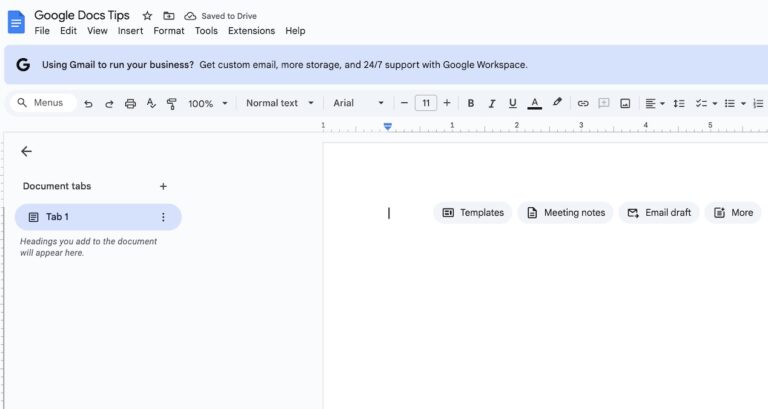The height and width of the screenshot is (409, 768).
Task: Click the Email draft chip
Action: point(659,213)
